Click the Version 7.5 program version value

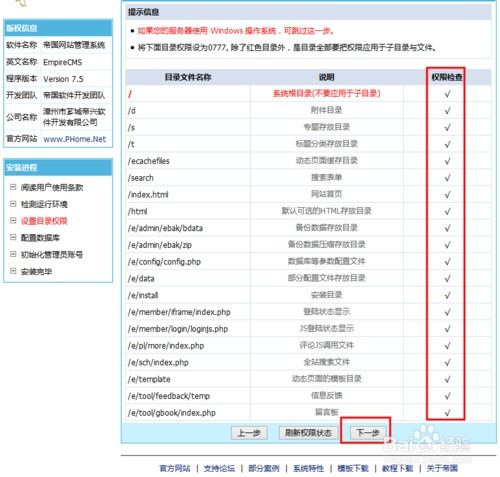point(63,79)
